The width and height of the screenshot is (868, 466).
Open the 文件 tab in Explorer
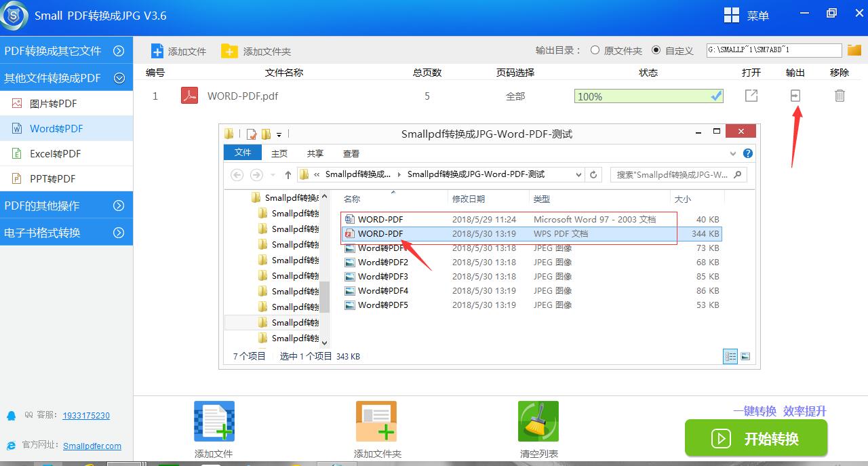pyautogui.click(x=243, y=153)
